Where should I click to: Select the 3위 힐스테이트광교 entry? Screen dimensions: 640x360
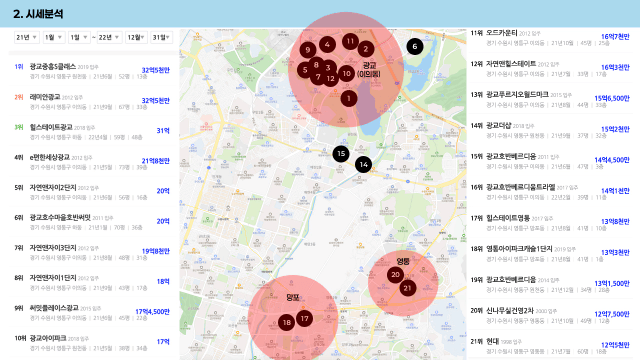point(92,132)
